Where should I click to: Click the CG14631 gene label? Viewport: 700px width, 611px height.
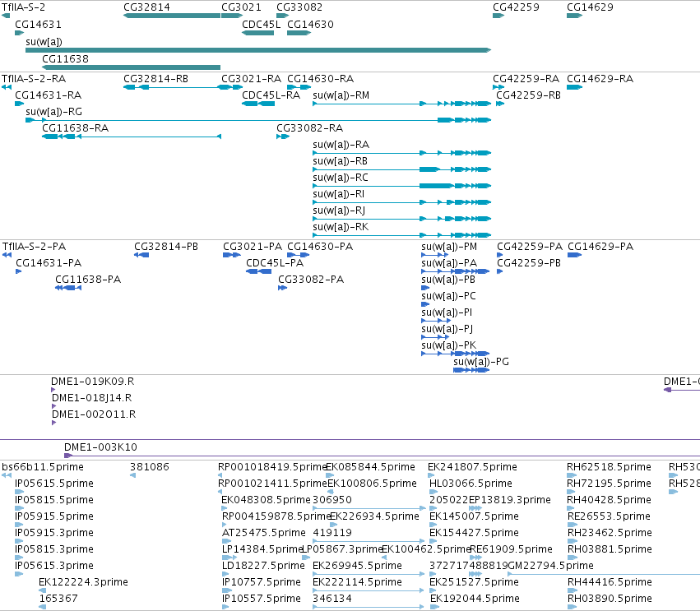pyautogui.click(x=38, y=25)
